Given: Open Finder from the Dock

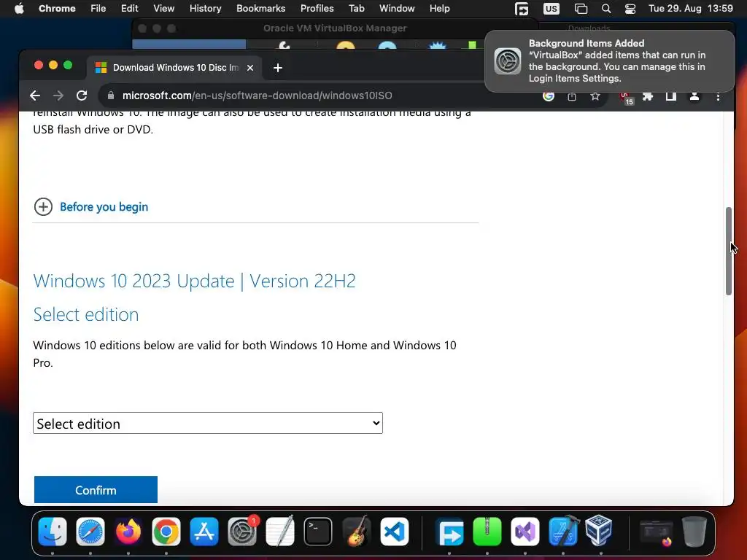Looking at the screenshot, I should (x=53, y=532).
